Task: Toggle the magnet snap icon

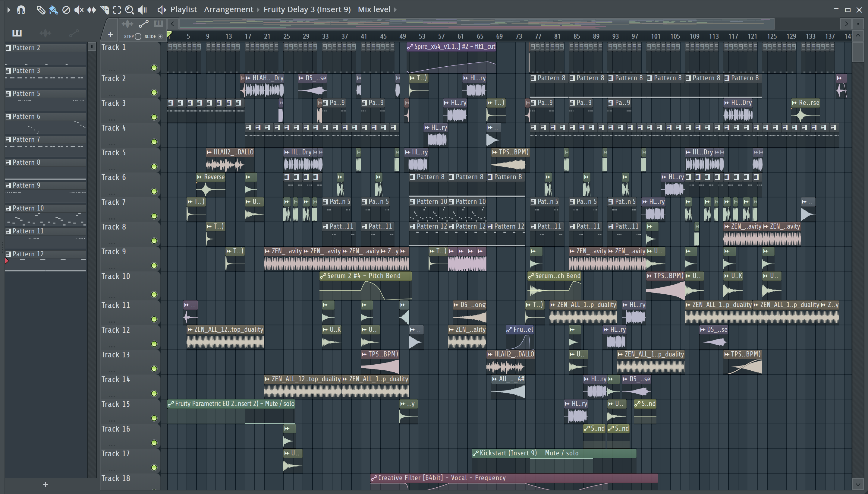Action: tap(21, 10)
